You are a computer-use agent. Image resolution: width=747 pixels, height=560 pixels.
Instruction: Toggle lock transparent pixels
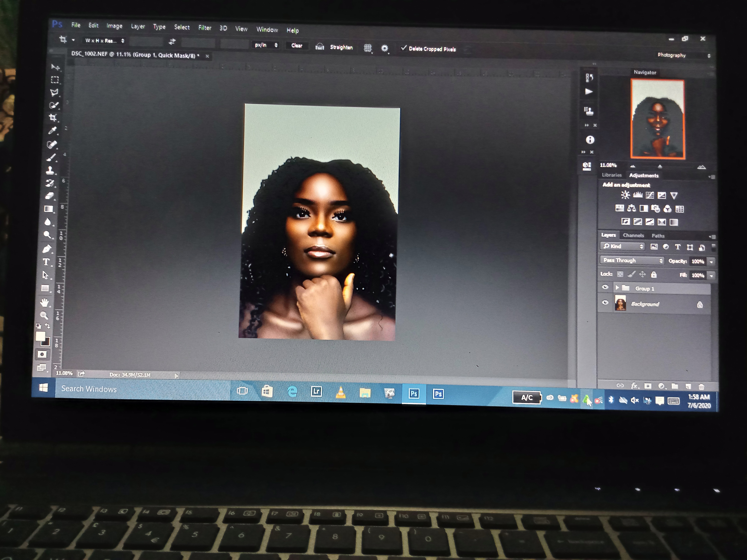[x=620, y=274]
